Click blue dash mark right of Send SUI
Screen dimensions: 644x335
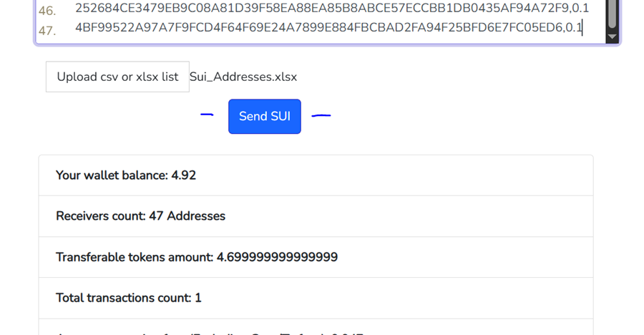tap(321, 116)
